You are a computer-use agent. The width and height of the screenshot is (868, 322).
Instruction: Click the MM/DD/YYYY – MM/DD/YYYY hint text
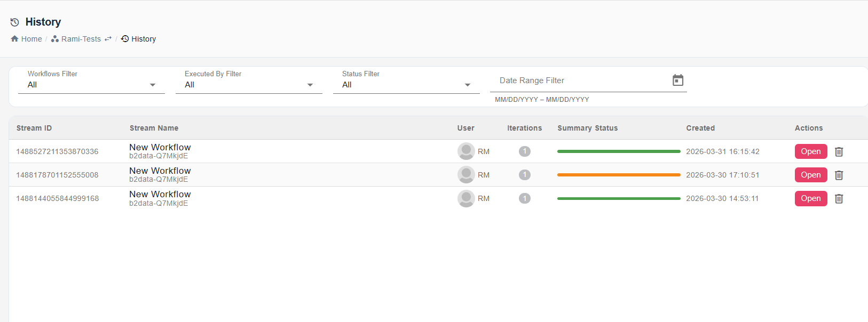point(542,100)
